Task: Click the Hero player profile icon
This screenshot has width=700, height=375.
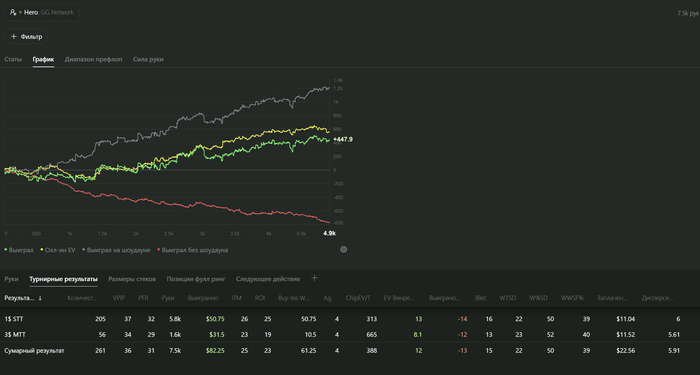Action: (x=13, y=12)
